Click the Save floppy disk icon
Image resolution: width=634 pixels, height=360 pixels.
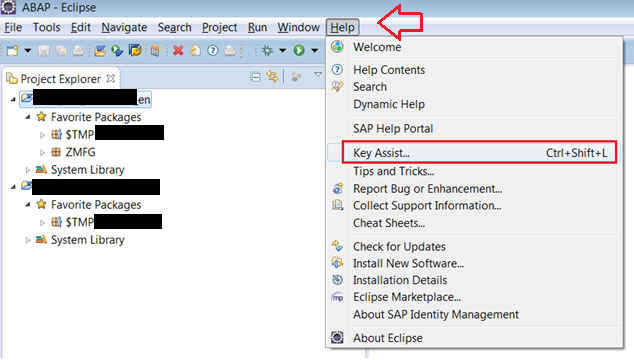44,51
